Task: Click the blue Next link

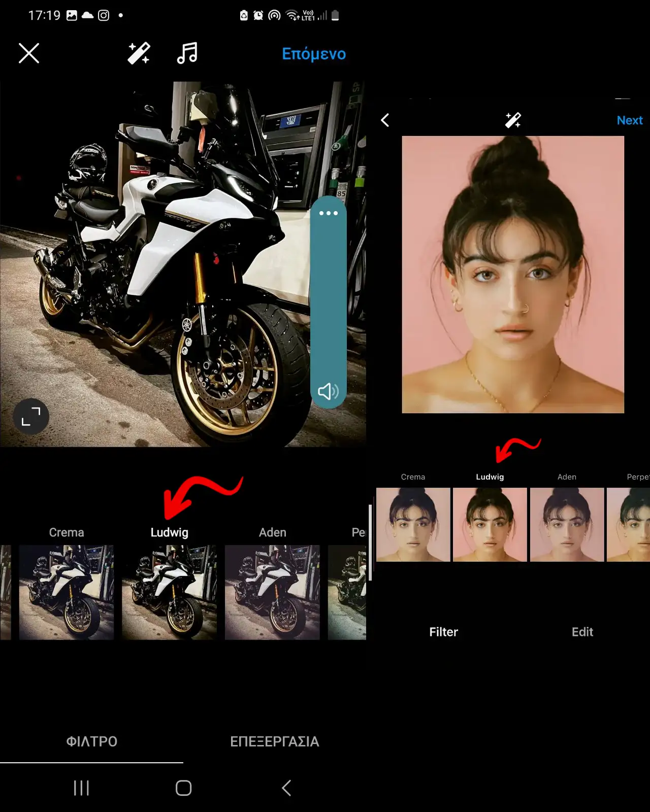Action: coord(629,120)
